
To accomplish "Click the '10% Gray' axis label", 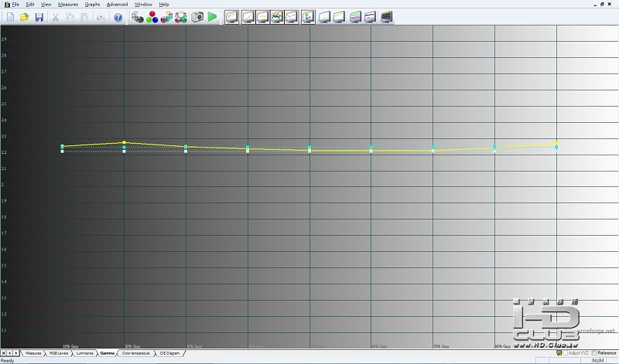I will (70, 346).
